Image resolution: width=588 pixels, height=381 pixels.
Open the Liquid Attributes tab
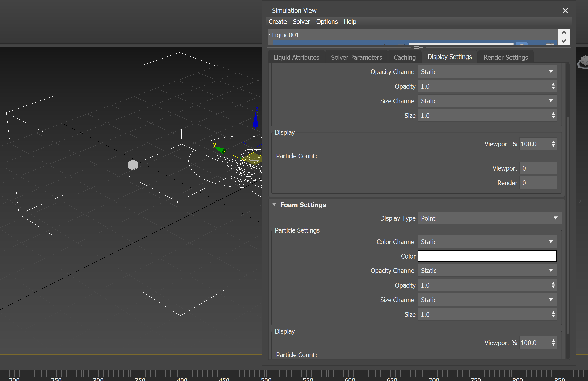point(296,57)
